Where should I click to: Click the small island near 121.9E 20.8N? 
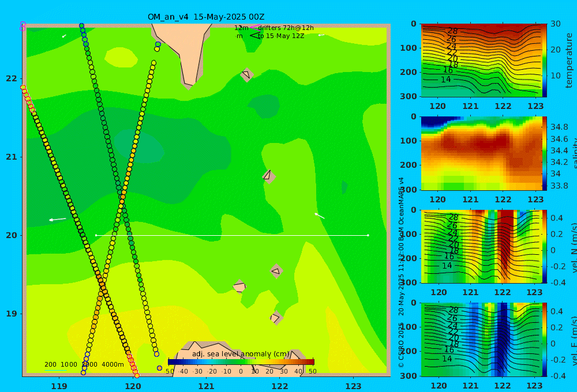coord(269,176)
